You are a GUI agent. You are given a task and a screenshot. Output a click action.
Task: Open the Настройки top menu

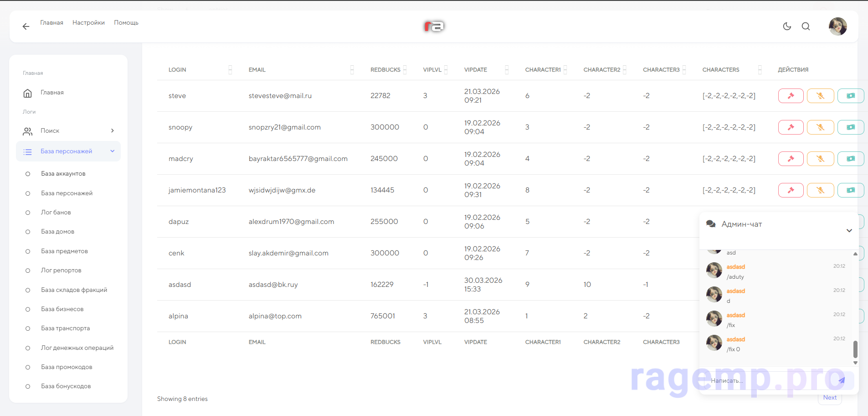coord(88,23)
